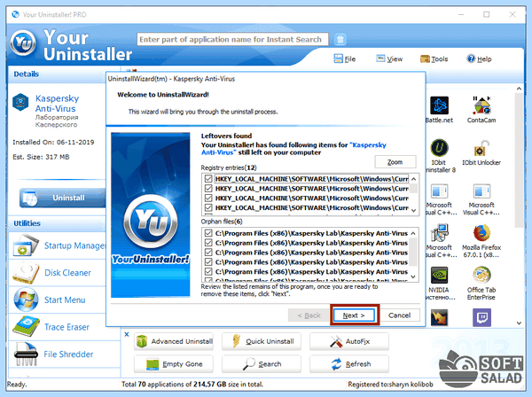Click the Instant Search input field

click(x=232, y=39)
